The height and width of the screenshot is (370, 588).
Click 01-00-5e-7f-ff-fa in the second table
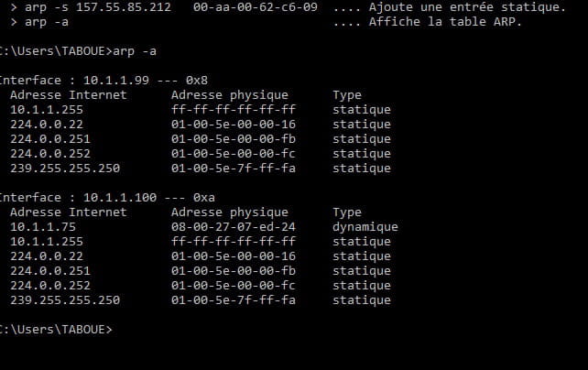coord(234,300)
